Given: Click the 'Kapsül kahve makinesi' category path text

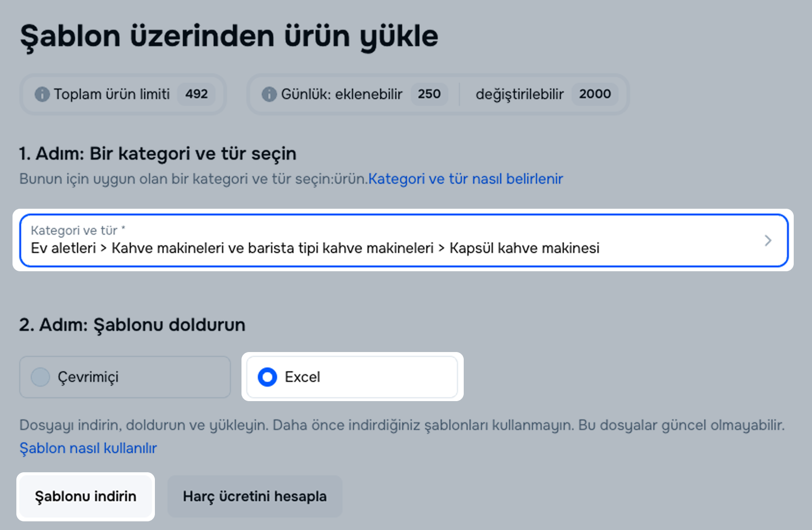Looking at the screenshot, I should tap(524, 248).
